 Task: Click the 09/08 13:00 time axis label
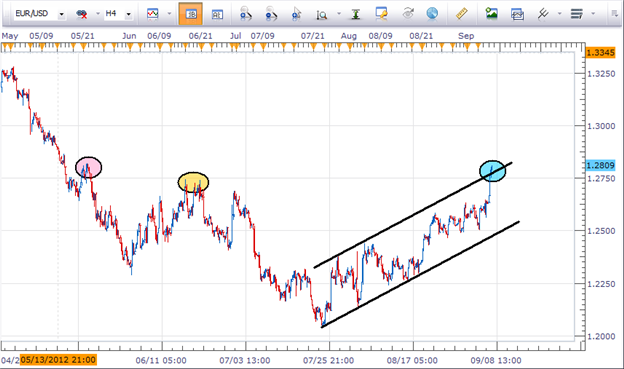[x=496, y=361]
